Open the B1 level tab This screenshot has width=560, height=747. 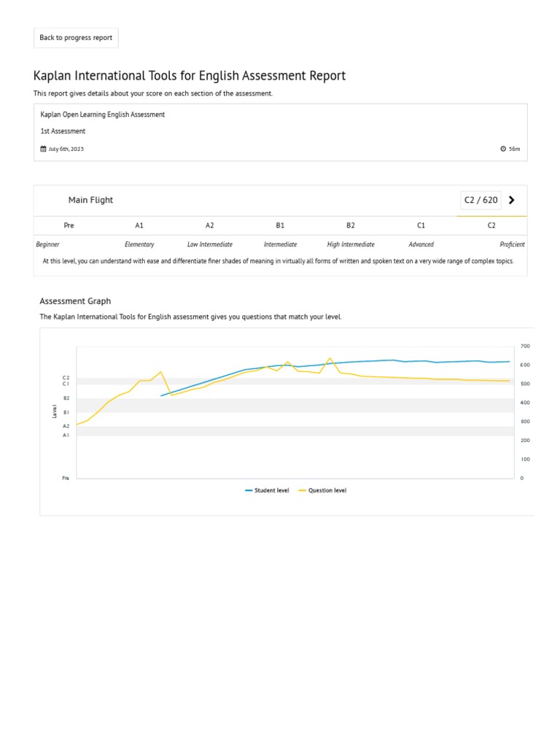(x=280, y=225)
